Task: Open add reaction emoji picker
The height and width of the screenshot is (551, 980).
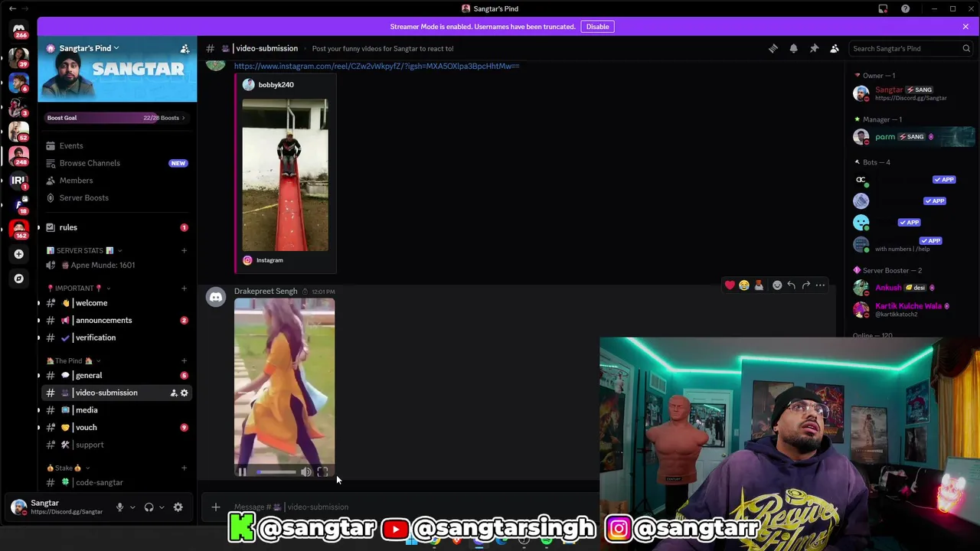Action: coord(777,285)
